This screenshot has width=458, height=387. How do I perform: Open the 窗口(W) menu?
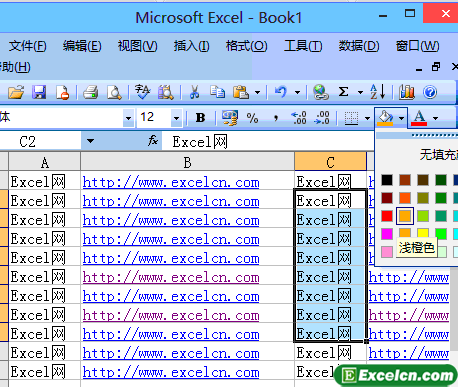[x=417, y=46]
